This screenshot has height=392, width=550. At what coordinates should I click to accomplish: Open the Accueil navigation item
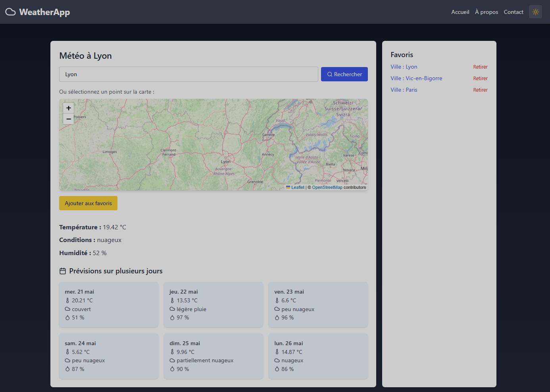coord(460,12)
